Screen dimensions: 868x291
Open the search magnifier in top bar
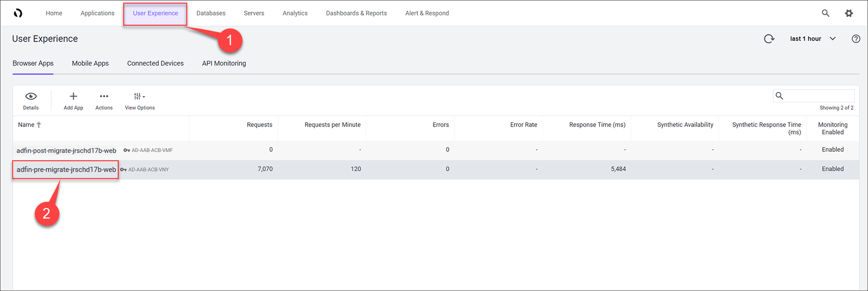pyautogui.click(x=825, y=13)
